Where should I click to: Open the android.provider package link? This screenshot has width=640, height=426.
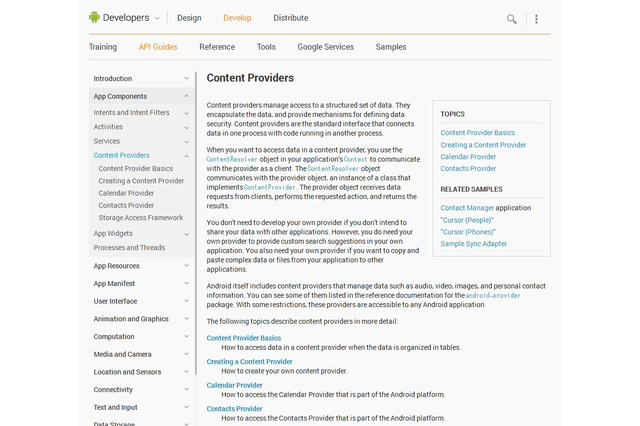coord(493,296)
